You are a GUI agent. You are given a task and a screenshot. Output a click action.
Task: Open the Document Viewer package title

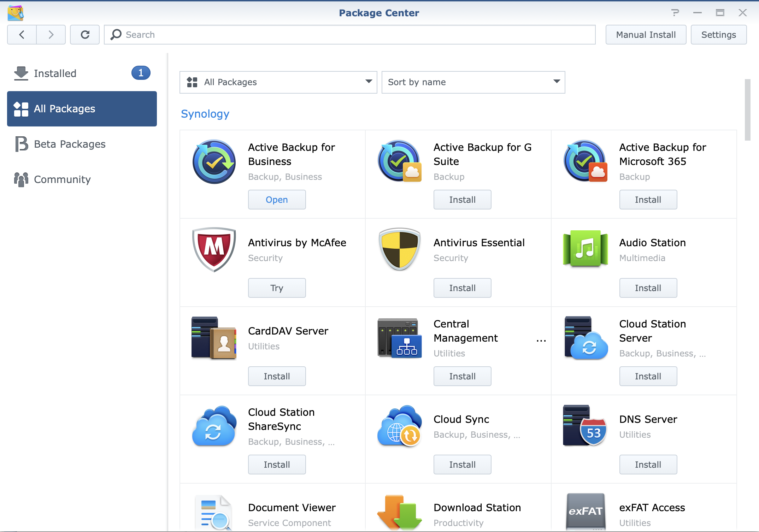tap(292, 508)
